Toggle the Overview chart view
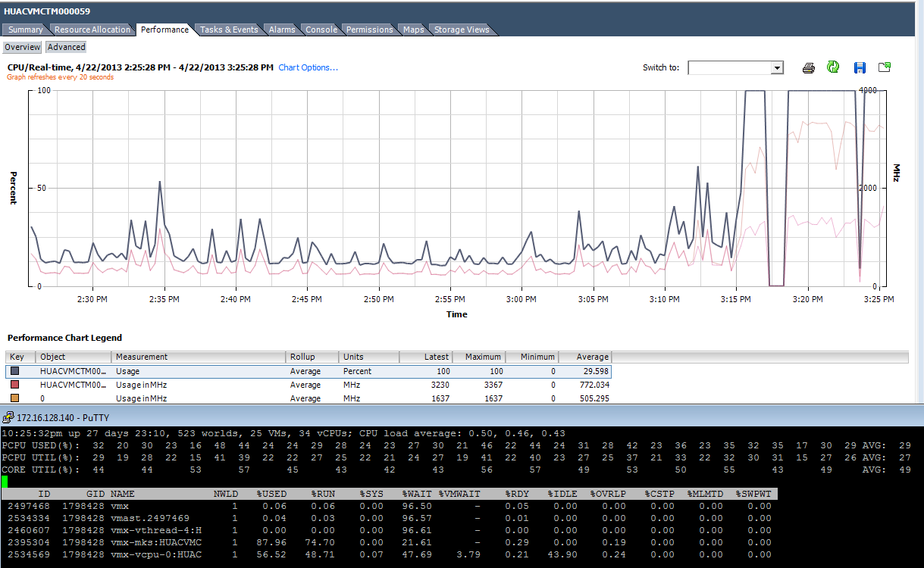 tap(22, 47)
